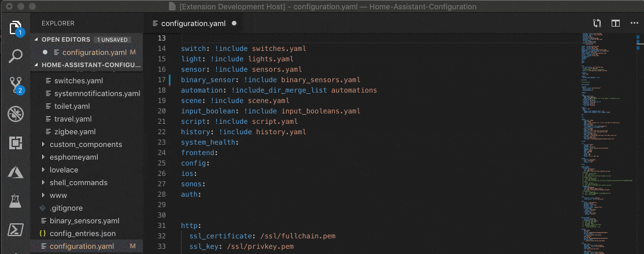Open the Search view icon
This screenshot has height=254, width=644.
pyautogui.click(x=15, y=56)
